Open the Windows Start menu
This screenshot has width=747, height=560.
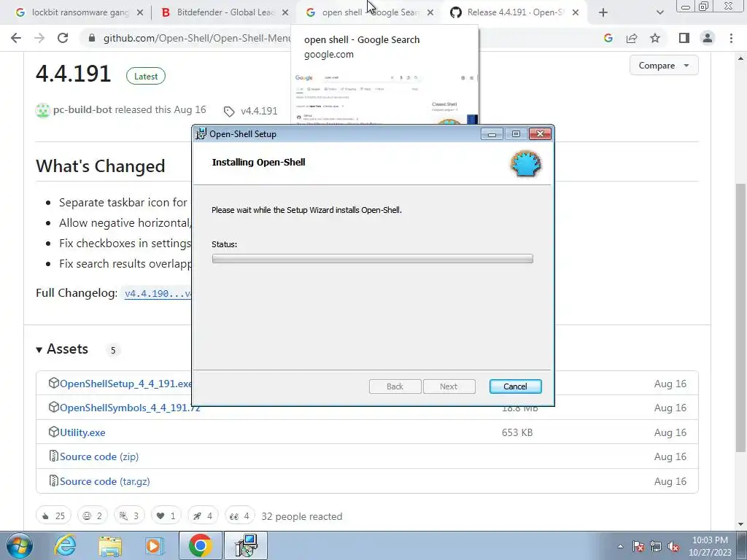click(20, 545)
